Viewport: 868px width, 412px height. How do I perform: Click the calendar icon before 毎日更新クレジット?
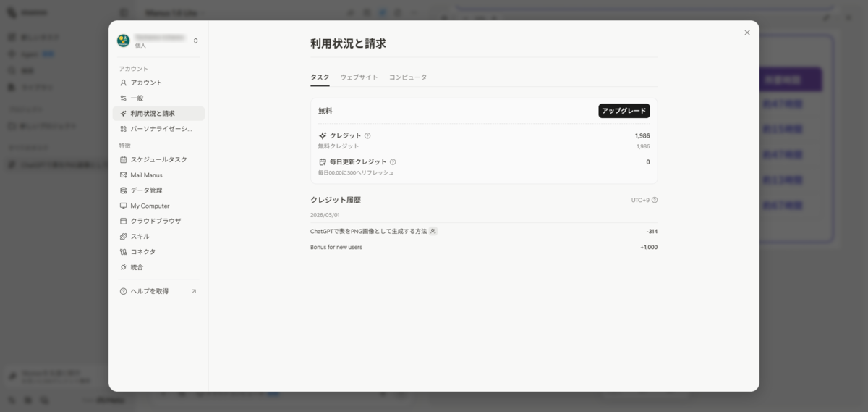pos(323,162)
